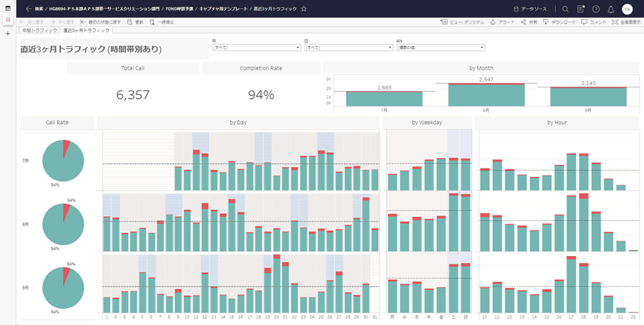644x325 pixels.
Task: Click the 更新 refresh toolbar button
Action: 135,22
